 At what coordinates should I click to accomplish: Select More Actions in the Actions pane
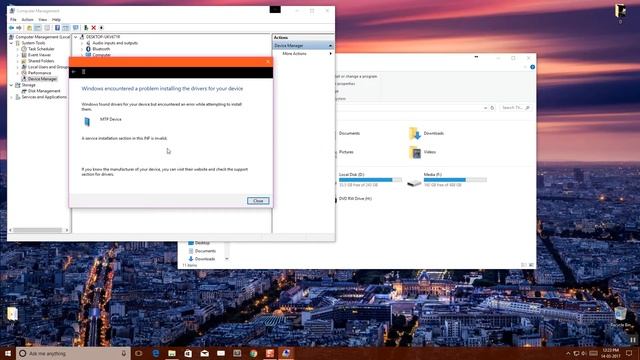click(x=294, y=54)
